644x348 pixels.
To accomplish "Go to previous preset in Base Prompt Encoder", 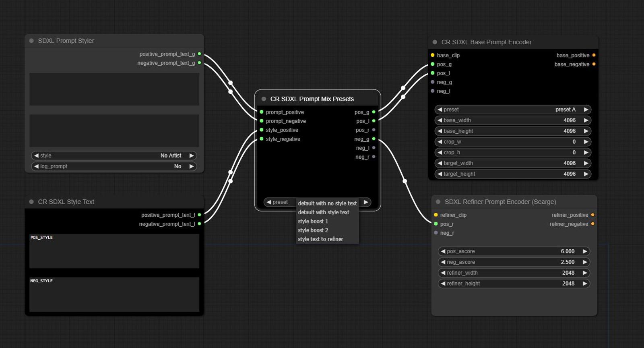I will 440,110.
